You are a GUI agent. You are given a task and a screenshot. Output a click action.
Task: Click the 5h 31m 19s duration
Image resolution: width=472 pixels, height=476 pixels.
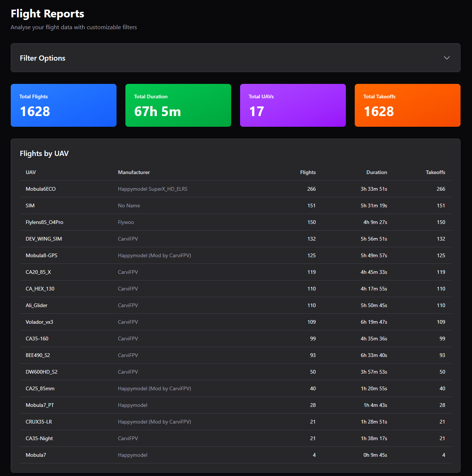[x=374, y=205]
